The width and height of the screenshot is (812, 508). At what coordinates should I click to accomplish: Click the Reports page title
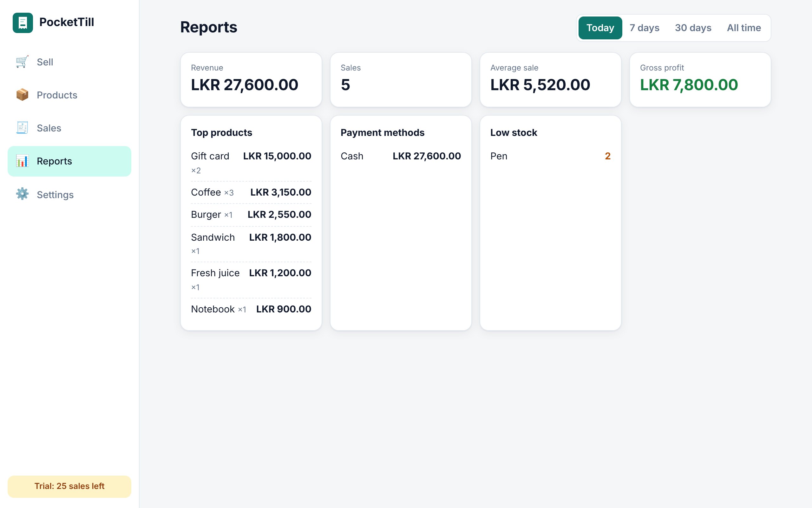[209, 27]
